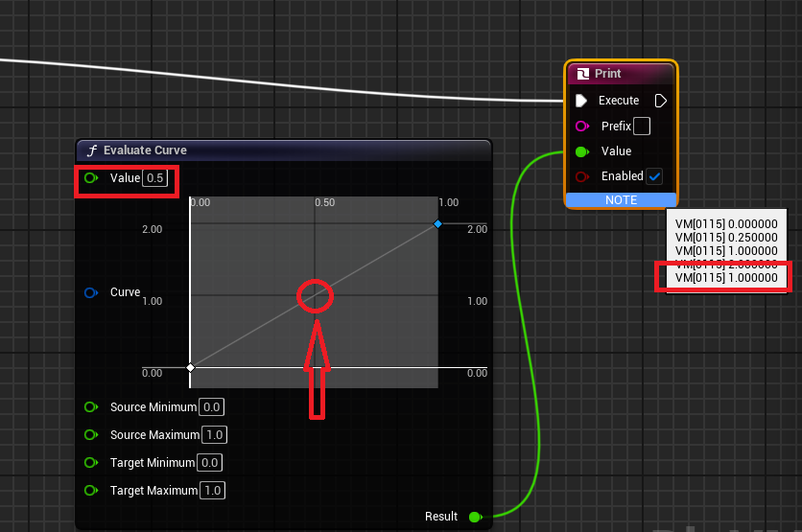Click the NOTE bar under Print node
Image resolution: width=802 pixels, height=532 pixels.
click(621, 199)
